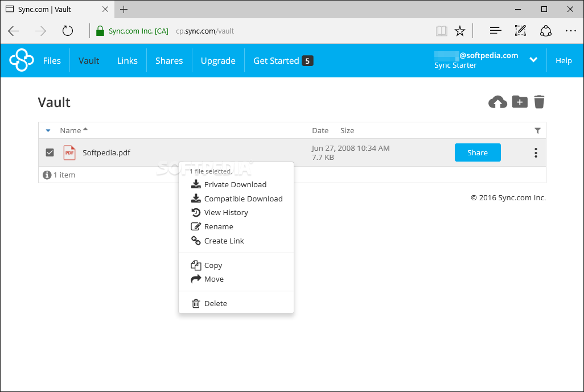Screen dimensions: 584x392
Task: Open the Files navigation tab
Action: point(52,61)
